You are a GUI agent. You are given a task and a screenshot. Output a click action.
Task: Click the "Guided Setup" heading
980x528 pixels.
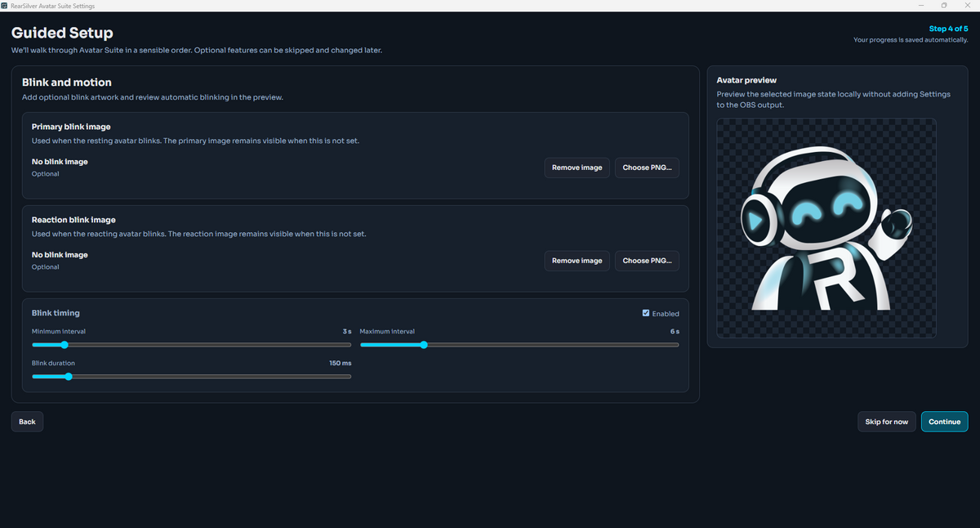62,34
